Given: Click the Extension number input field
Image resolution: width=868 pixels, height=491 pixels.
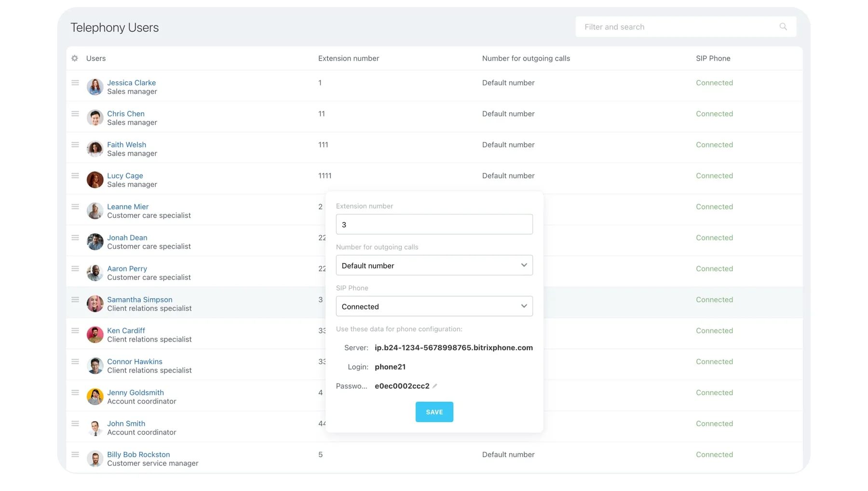Looking at the screenshot, I should pos(434,225).
